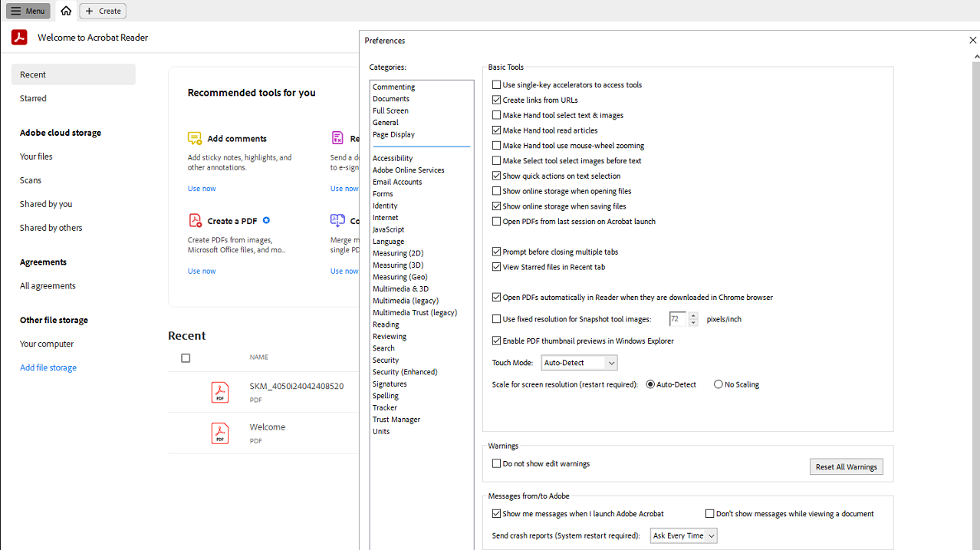Click the Create a PDF icon
980x550 pixels.
click(x=195, y=220)
